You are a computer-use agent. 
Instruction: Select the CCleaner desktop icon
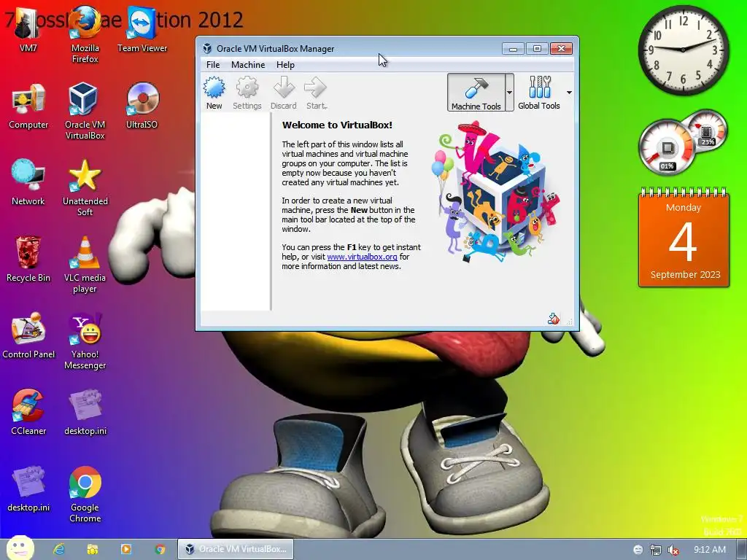click(x=28, y=412)
